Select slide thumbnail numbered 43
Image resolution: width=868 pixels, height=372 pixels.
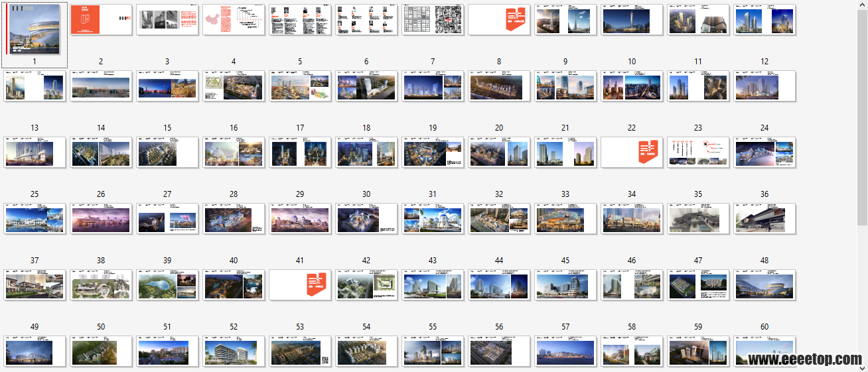(x=433, y=219)
